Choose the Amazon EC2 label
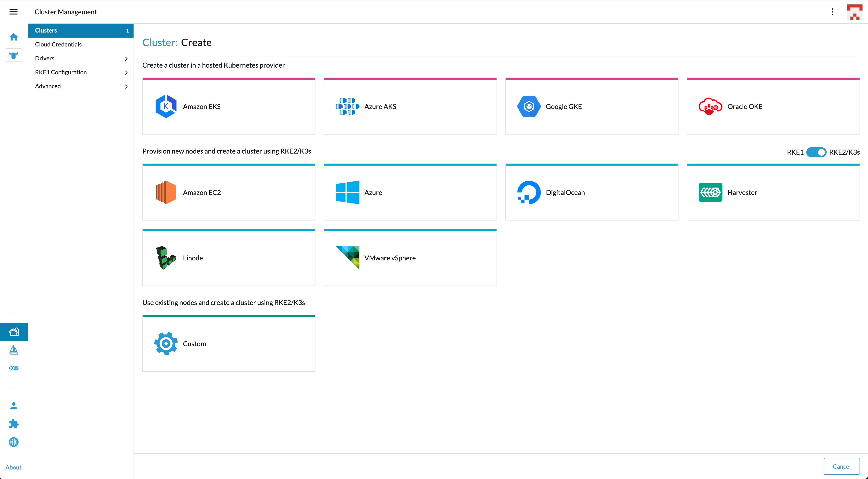 click(x=202, y=193)
